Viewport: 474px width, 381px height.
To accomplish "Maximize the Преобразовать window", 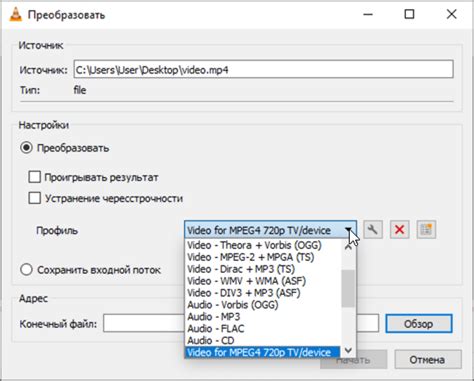I will (x=409, y=14).
